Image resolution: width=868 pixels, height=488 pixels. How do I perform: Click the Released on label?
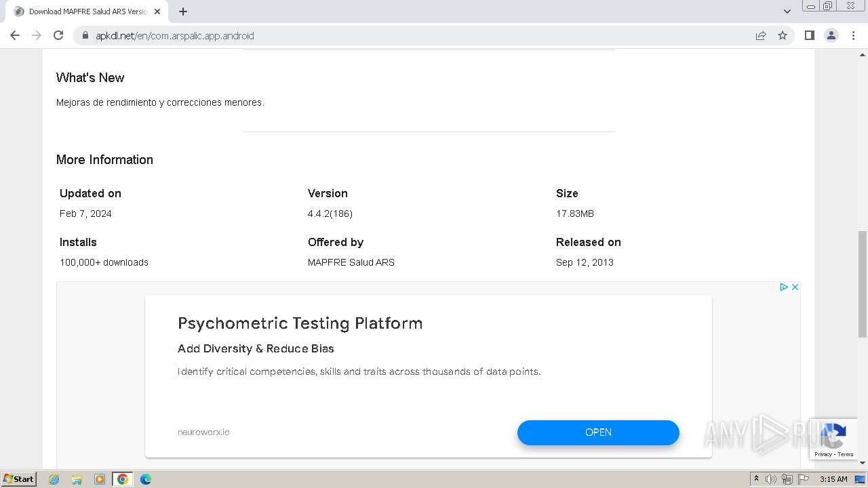(x=589, y=242)
